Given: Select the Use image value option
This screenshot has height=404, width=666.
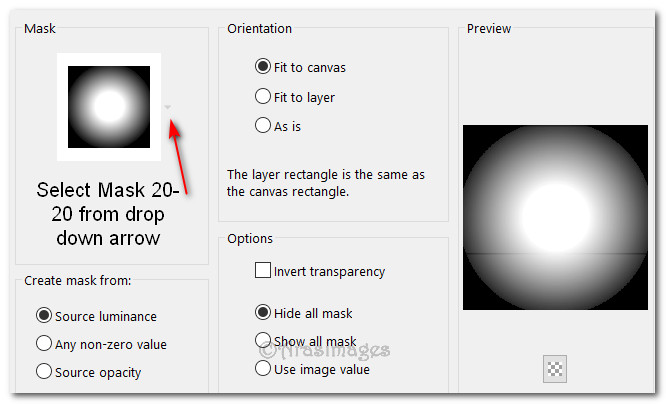Looking at the screenshot, I should coord(264,368).
